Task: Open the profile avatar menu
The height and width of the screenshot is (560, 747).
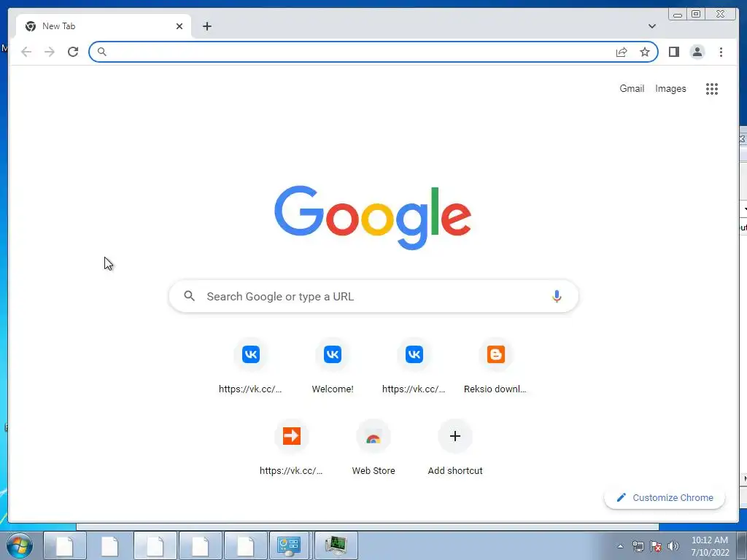Action: [x=697, y=52]
